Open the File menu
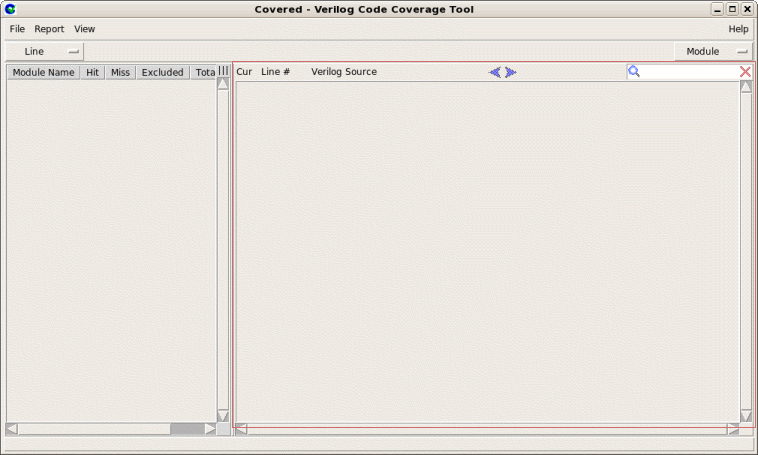Screen dimensions: 758x455 [17, 29]
